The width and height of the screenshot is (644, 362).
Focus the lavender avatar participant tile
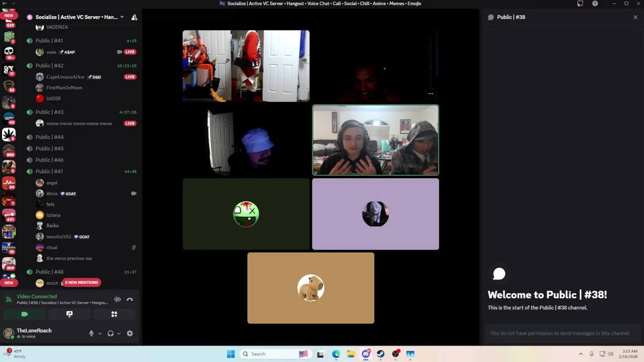pyautogui.click(x=375, y=214)
